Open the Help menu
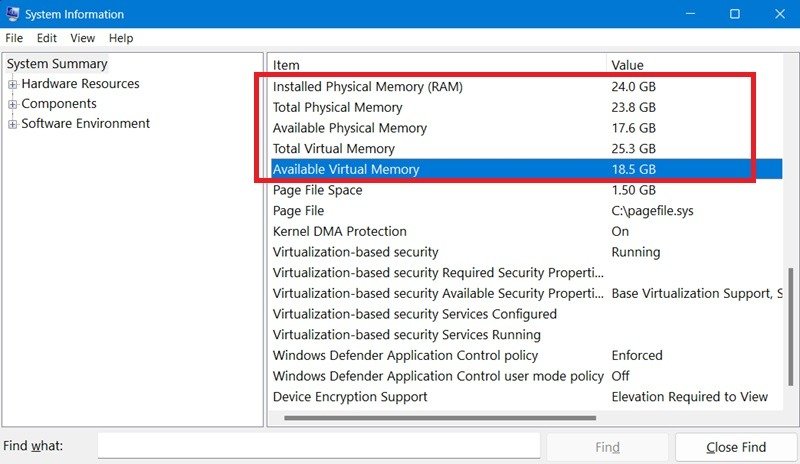This screenshot has height=464, width=800. (x=121, y=38)
